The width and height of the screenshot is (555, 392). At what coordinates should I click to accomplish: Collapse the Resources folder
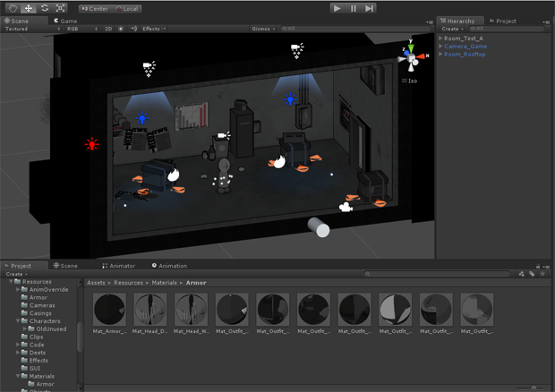coord(11,282)
